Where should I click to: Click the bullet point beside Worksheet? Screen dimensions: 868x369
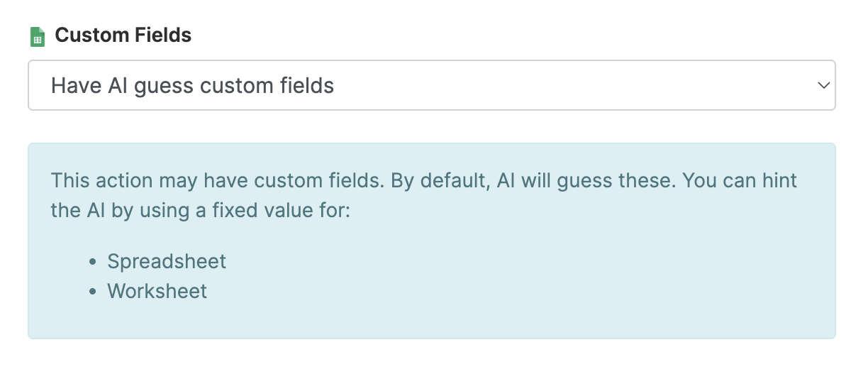tap(93, 292)
